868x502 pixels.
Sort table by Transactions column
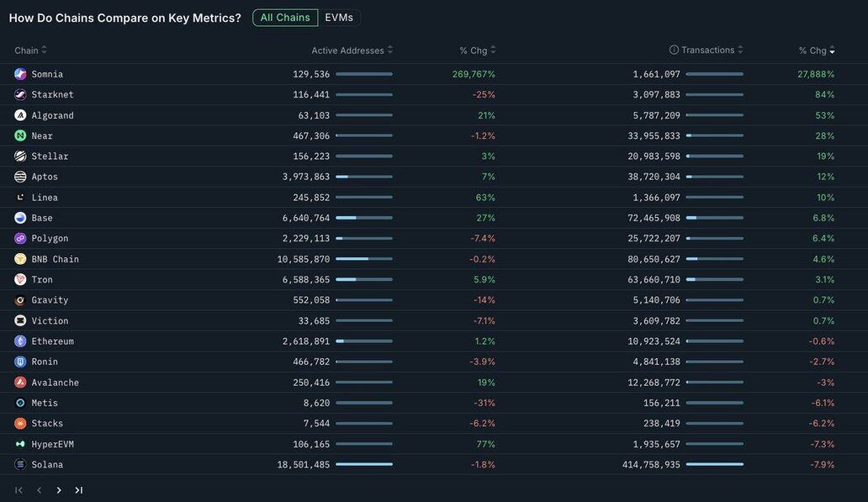(712, 50)
